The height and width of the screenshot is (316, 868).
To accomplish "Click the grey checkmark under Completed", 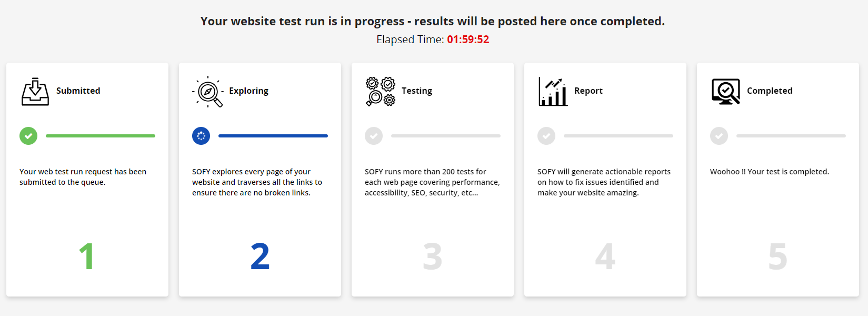I will 719,136.
